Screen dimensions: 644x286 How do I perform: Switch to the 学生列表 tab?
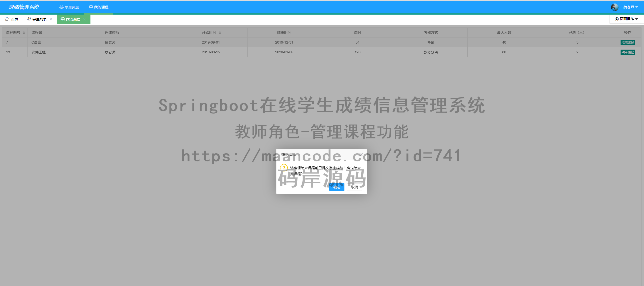coord(37,19)
